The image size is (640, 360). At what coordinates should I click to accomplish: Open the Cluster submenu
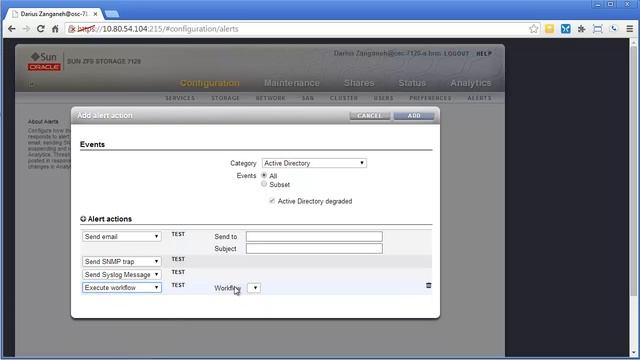pyautogui.click(x=344, y=98)
